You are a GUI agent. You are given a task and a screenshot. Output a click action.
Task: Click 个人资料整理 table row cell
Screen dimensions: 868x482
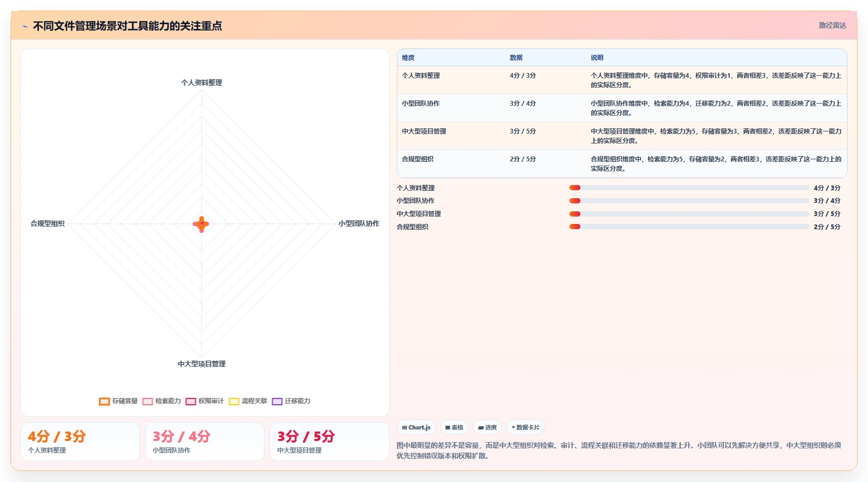(x=421, y=76)
